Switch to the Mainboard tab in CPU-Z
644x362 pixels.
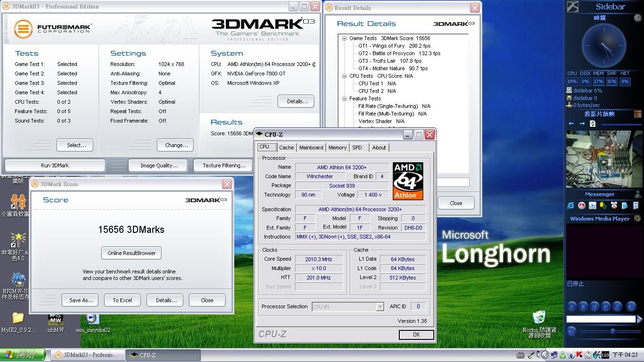coord(311,148)
